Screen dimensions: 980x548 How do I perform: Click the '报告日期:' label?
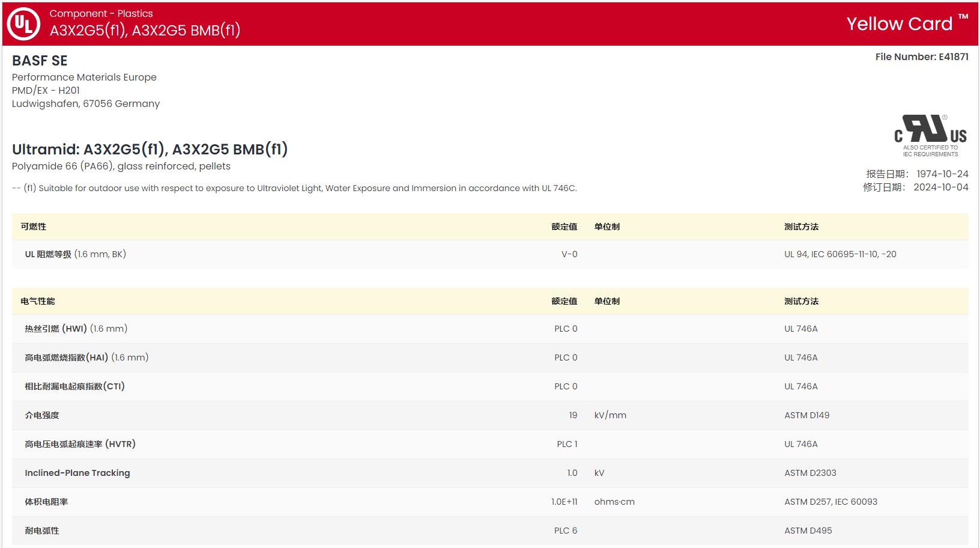coord(887,174)
